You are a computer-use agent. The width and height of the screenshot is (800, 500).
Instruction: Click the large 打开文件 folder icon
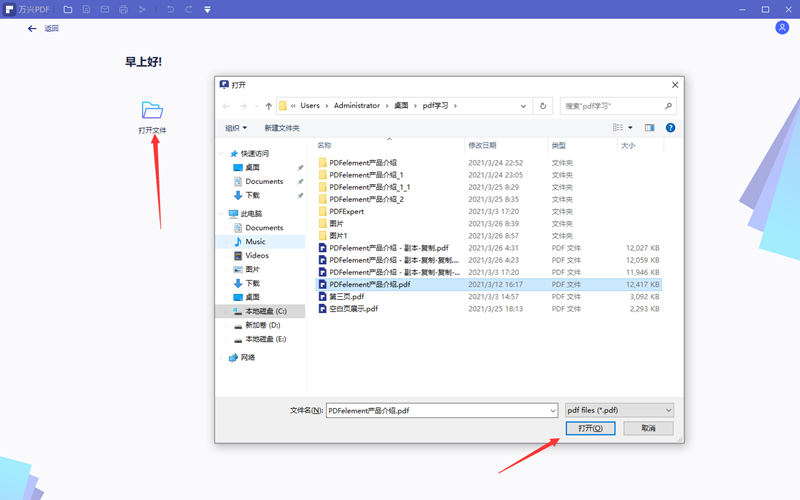(152, 110)
